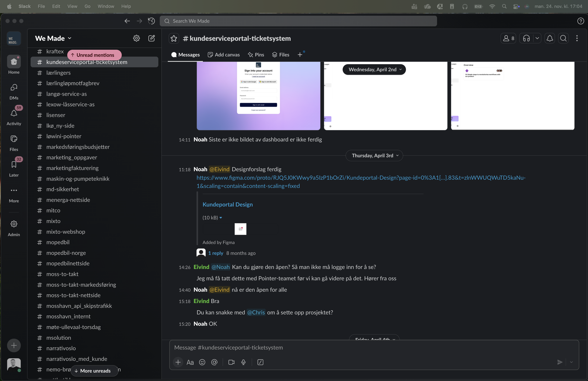Open the Files tab in channel
588x381 pixels.
[281, 55]
